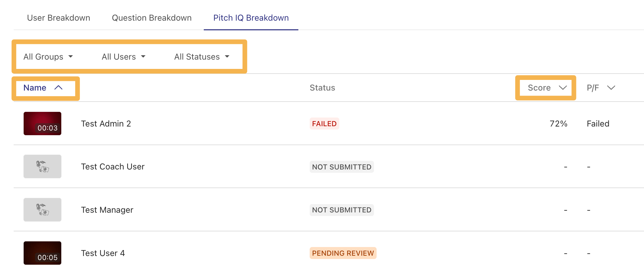Open Test Admin 2 video thumbnail
The image size is (644, 271).
42,124
